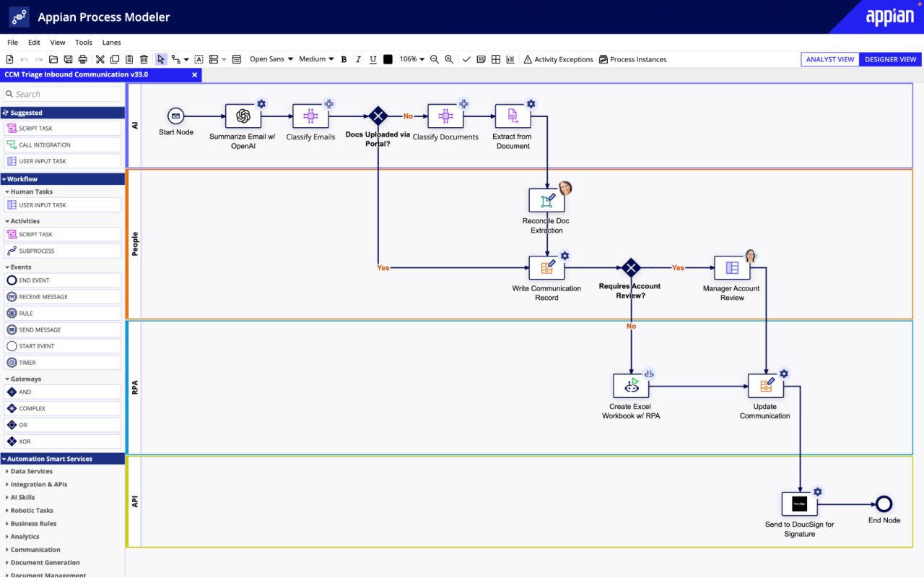Image resolution: width=924 pixels, height=578 pixels.
Task: Click the palette Search field
Action: click(63, 94)
